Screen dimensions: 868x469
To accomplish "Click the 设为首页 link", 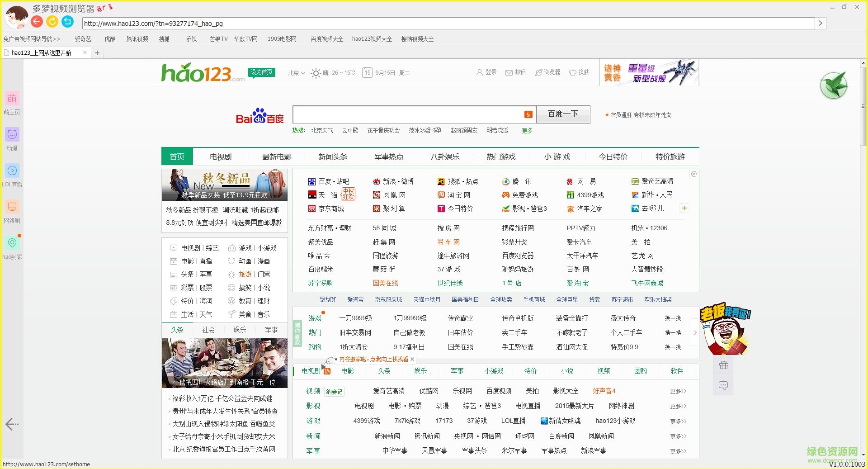I will point(262,71).
